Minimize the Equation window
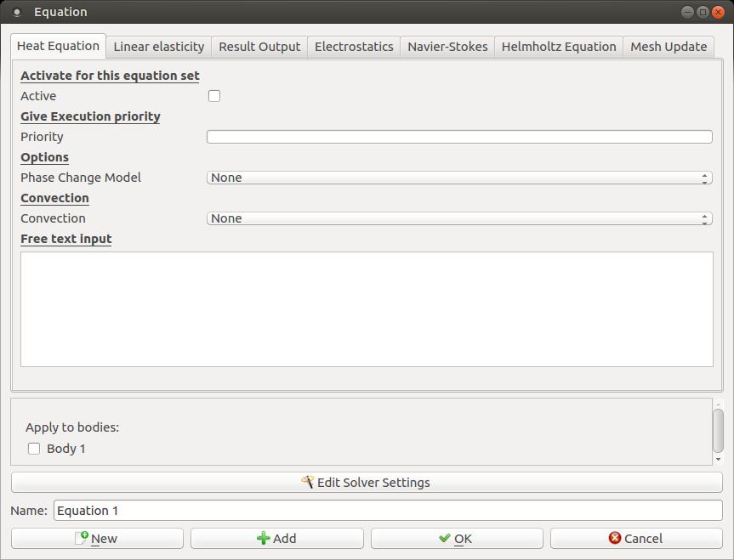 tap(687, 12)
